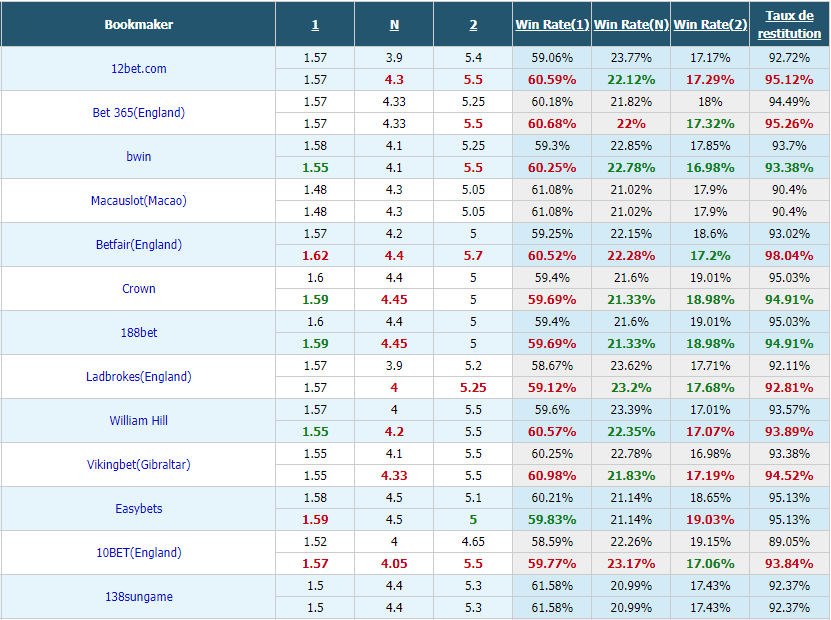
Task: Select Betfair's green 17.2% win rate
Action: point(710,255)
